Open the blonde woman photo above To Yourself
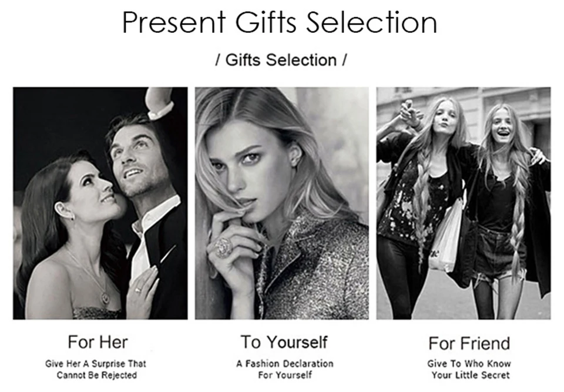 pyautogui.click(x=282, y=203)
